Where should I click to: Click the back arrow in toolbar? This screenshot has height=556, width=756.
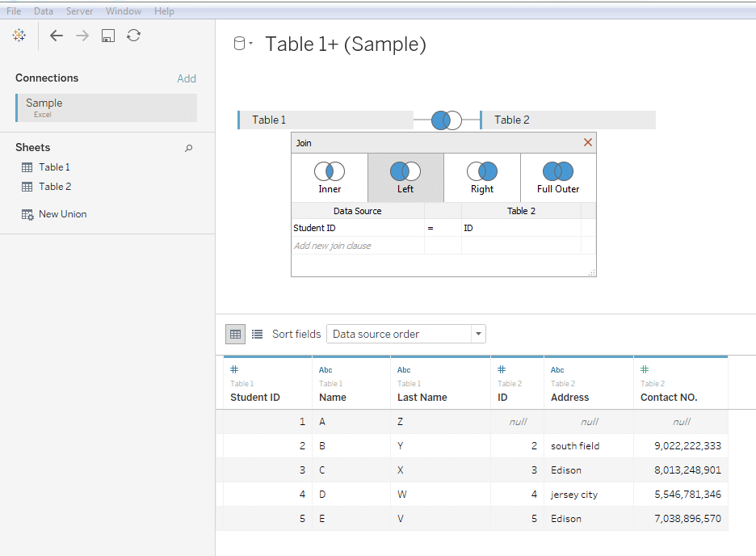(56, 36)
